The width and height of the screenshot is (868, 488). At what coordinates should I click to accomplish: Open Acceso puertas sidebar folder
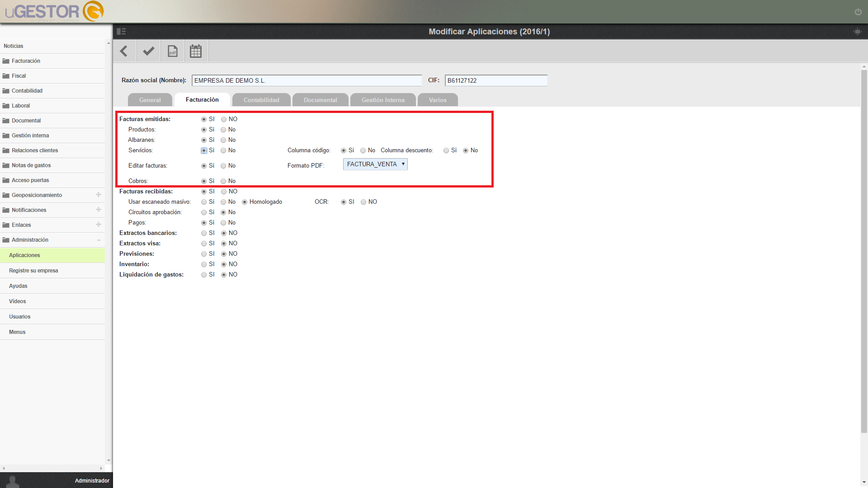[52, 180]
